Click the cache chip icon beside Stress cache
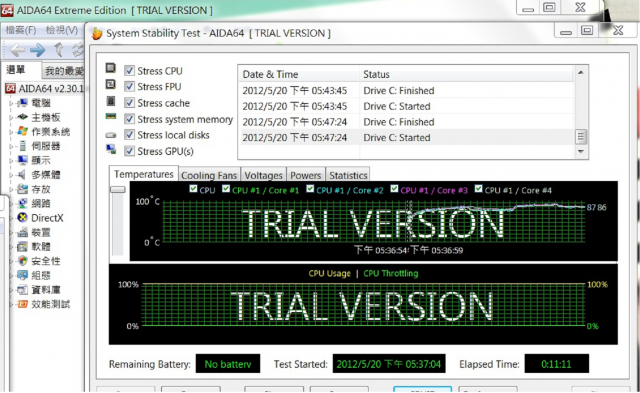Image resolution: width=640 pixels, height=393 pixels. [111, 100]
